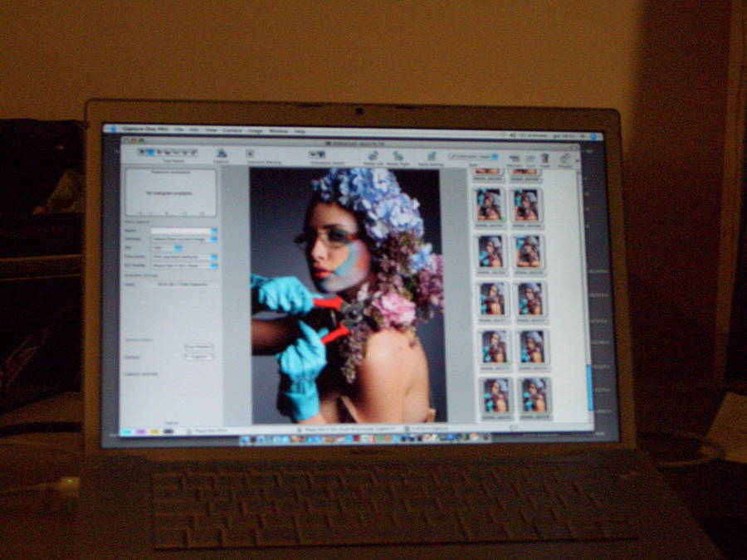Click the Trash icon in toolbar
Viewport: 747px width, 560px height.
point(545,158)
